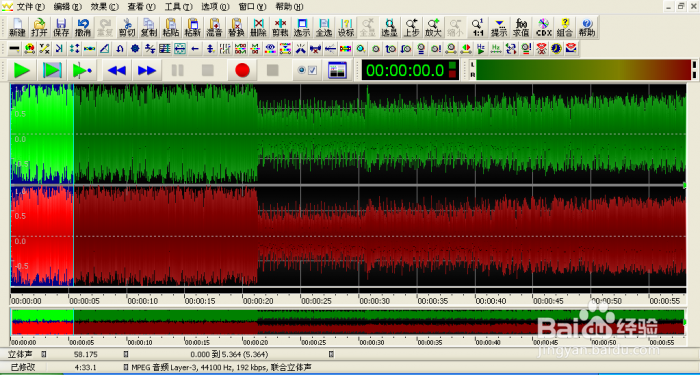The width and height of the screenshot is (700, 375).
Task: Click 设标 set-marker icon
Action: coord(346,28)
